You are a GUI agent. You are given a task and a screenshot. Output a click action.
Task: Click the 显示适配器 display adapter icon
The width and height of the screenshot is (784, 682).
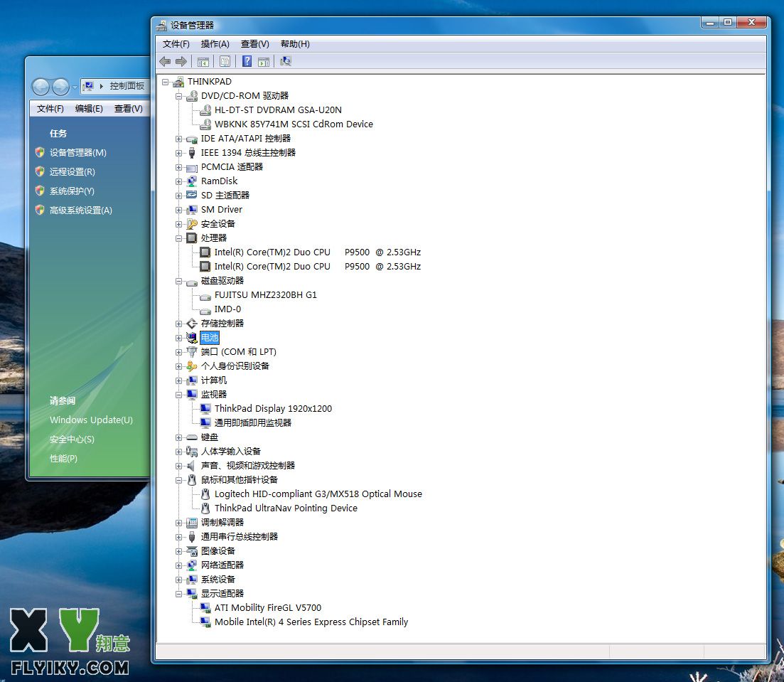pyautogui.click(x=191, y=594)
